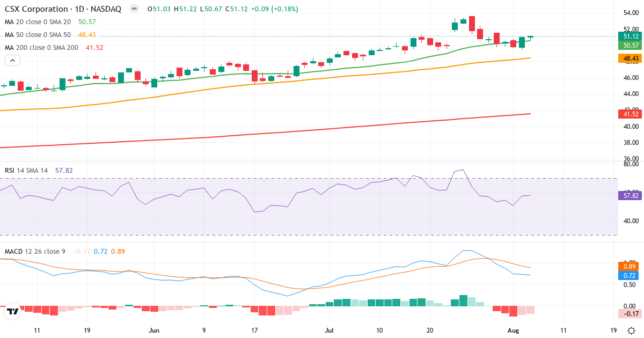Click the 54.00 price scale label
644x338 pixels.
[631, 13]
